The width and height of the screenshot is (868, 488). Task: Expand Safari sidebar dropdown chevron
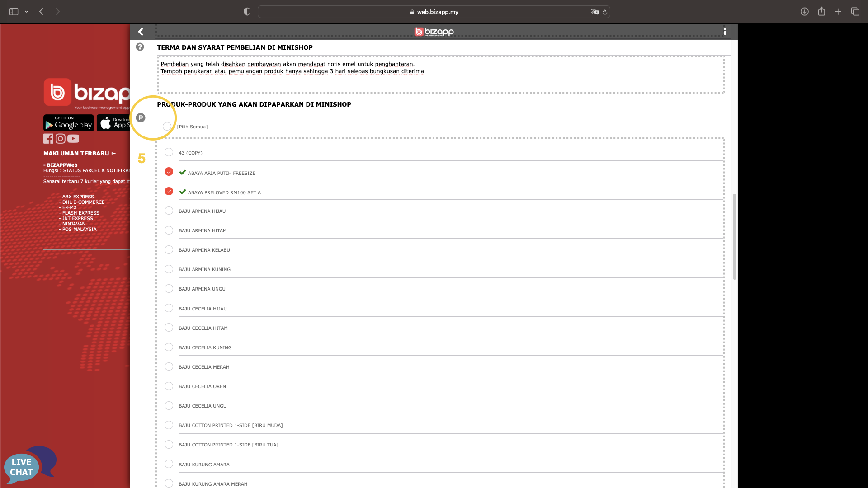(27, 12)
